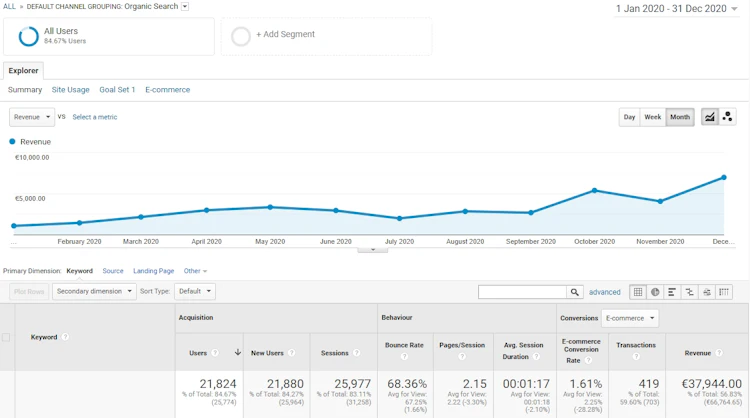
Task: Click the All Users segment circle
Action: click(28, 36)
